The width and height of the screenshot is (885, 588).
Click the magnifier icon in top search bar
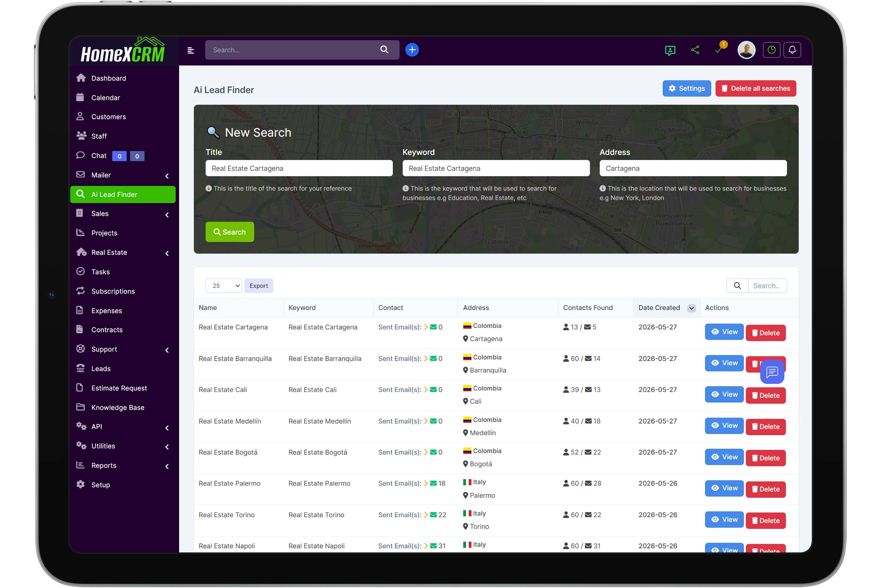pos(384,50)
